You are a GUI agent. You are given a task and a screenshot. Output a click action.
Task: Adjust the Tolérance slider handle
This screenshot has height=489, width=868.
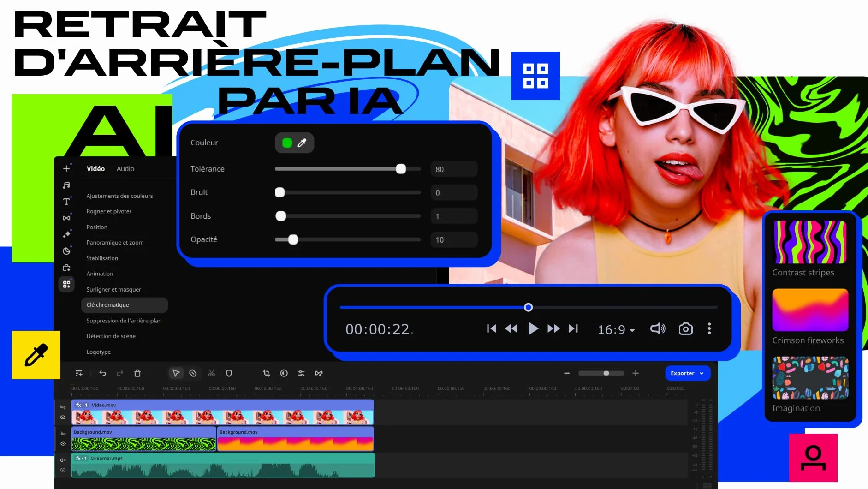pos(401,169)
